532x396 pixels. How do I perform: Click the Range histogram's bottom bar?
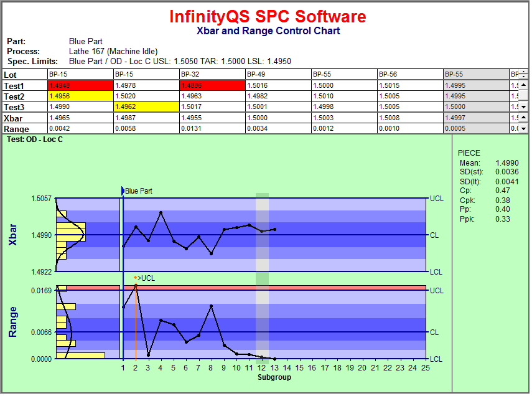pyautogui.click(x=80, y=356)
